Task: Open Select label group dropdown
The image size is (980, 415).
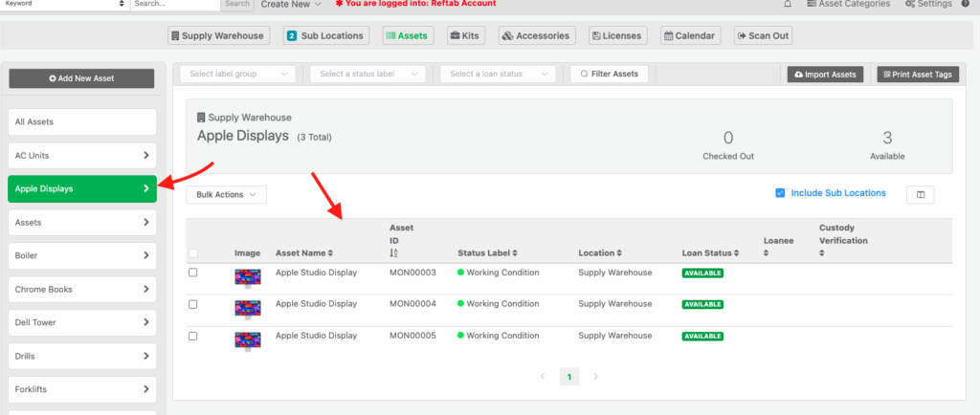Action: click(238, 74)
